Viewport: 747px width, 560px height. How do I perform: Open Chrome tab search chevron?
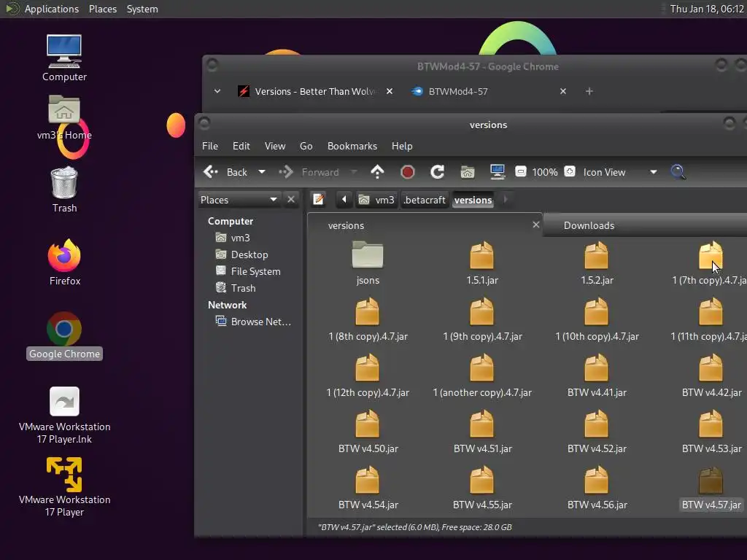217,91
